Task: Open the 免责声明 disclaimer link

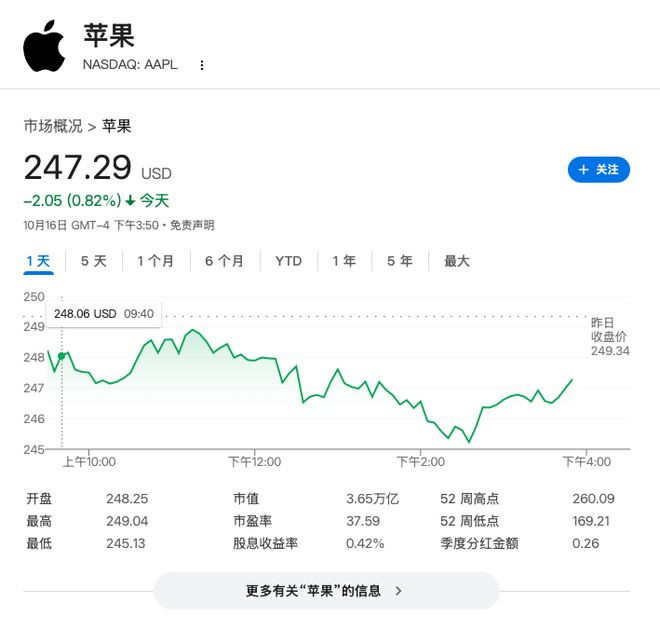Action: (x=191, y=226)
